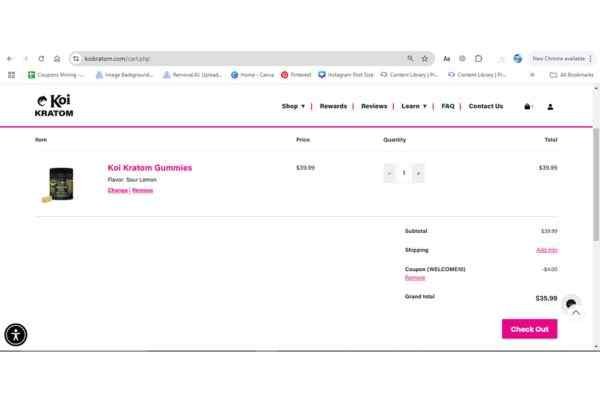Open the Contact Us page
The width and height of the screenshot is (600, 400).
tap(486, 106)
